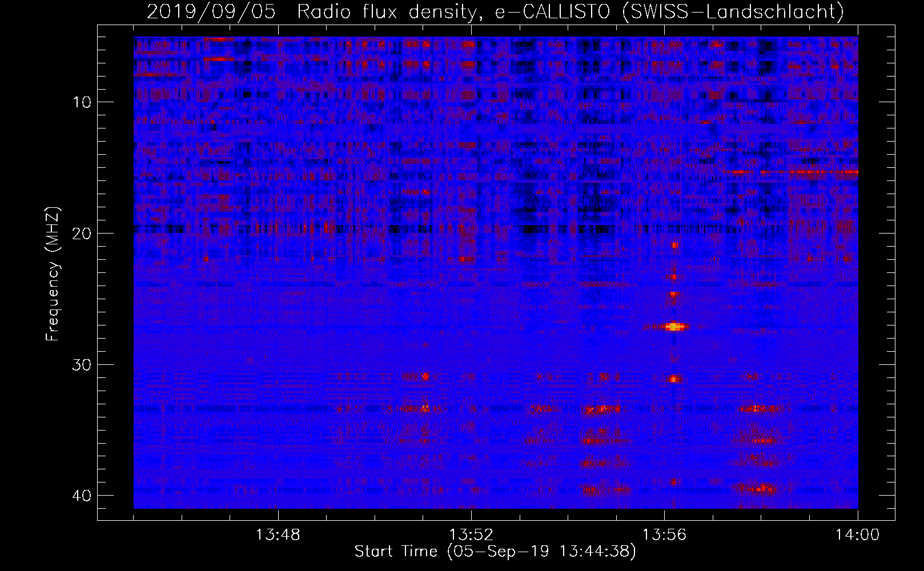Click the plot title '2019/09/05 Radio flux density'
The width and height of the screenshot is (924, 571).
pos(495,11)
